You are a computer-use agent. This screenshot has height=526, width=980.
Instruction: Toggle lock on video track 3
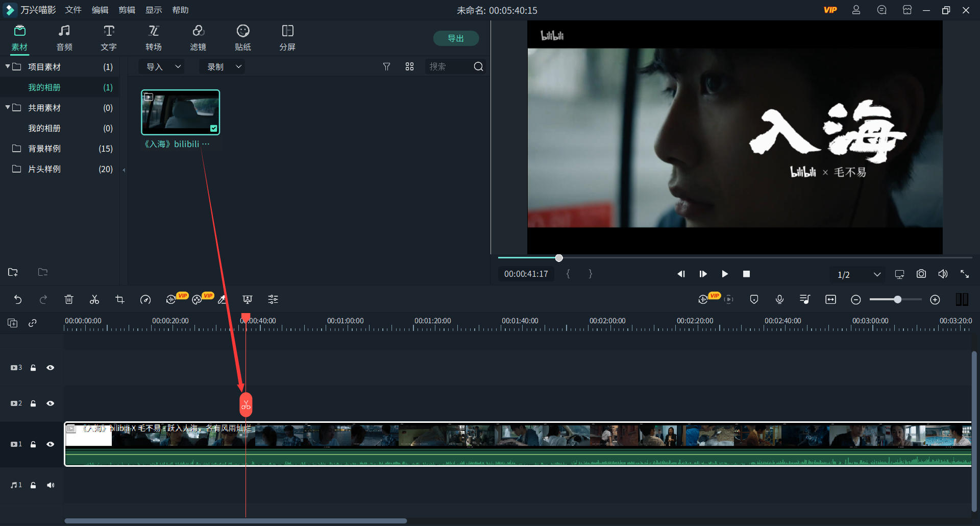point(33,368)
